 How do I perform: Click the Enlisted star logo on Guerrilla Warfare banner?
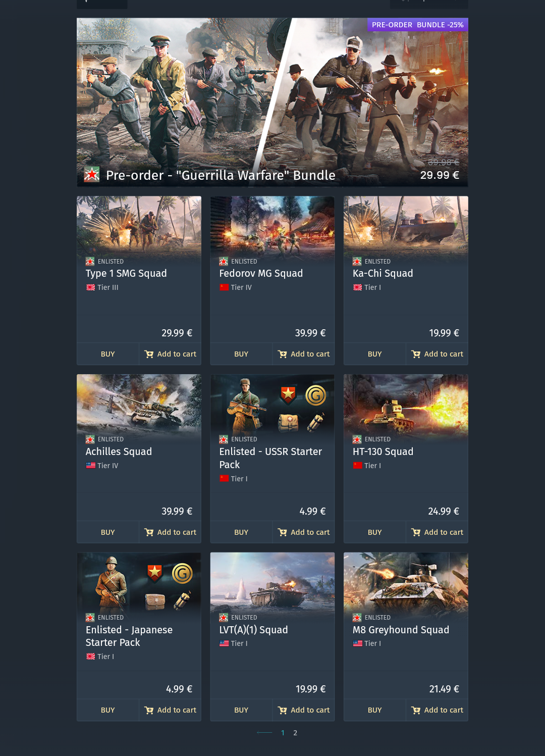click(92, 175)
